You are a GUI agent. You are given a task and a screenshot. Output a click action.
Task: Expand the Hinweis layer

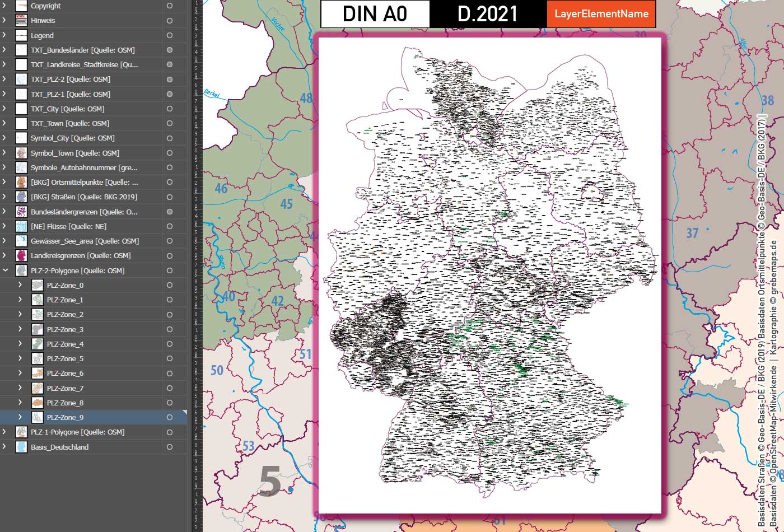5,21
